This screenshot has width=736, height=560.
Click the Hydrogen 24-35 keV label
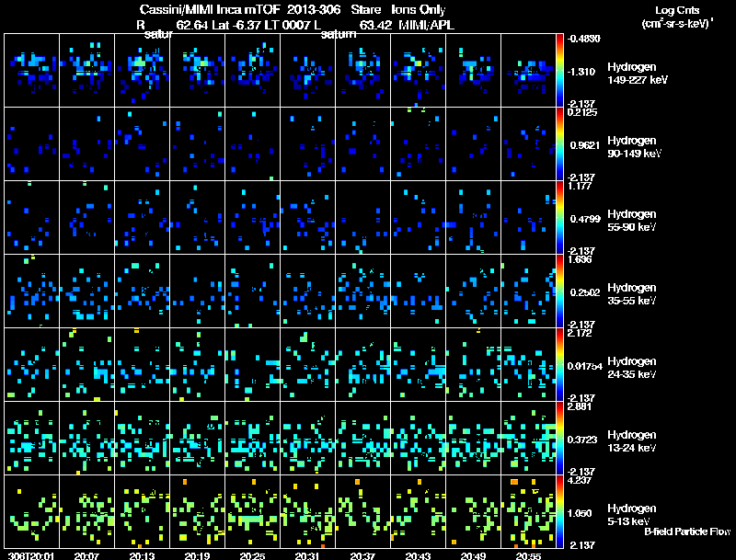click(x=635, y=368)
